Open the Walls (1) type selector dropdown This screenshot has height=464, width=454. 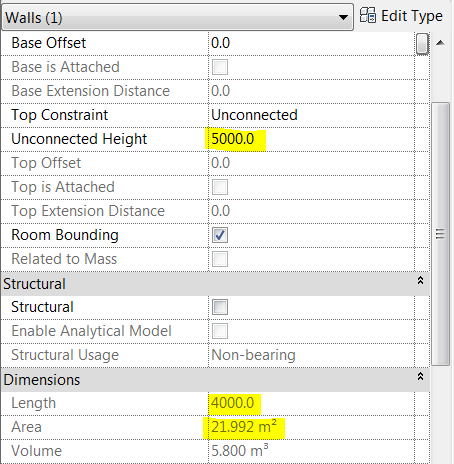pos(177,17)
